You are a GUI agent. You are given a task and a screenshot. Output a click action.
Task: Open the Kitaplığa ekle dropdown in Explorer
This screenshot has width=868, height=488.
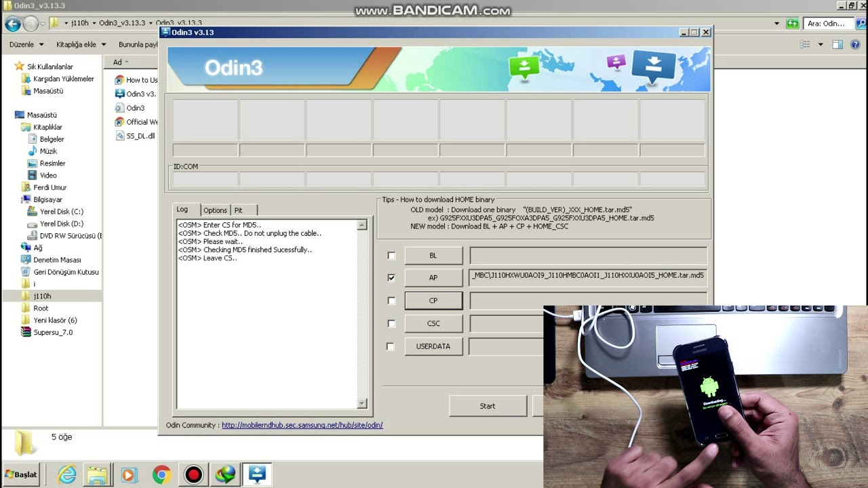click(x=81, y=45)
